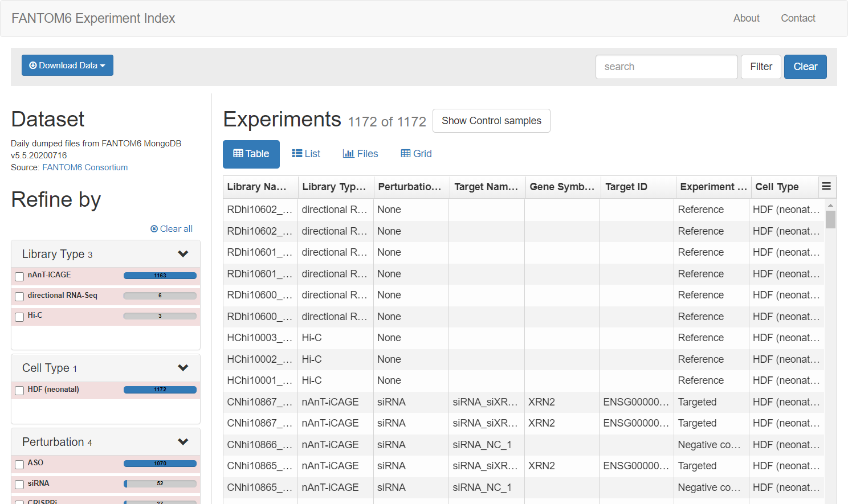Click the scrollbar up arrow
The image size is (848, 504).
coord(830,205)
